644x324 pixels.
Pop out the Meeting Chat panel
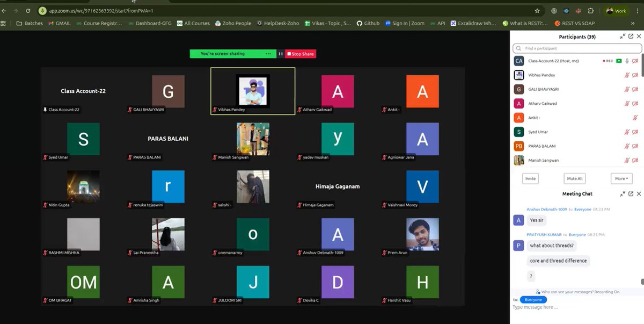tap(631, 194)
